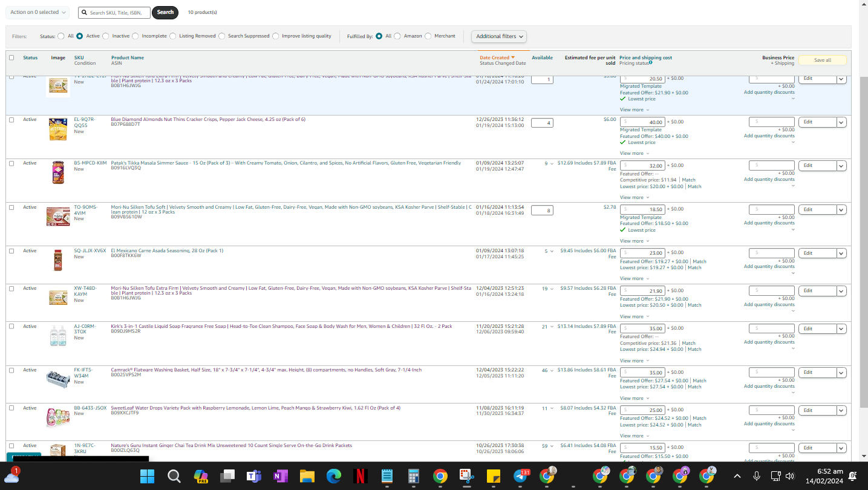Click the Search button
The image size is (868, 490).
(x=165, y=12)
